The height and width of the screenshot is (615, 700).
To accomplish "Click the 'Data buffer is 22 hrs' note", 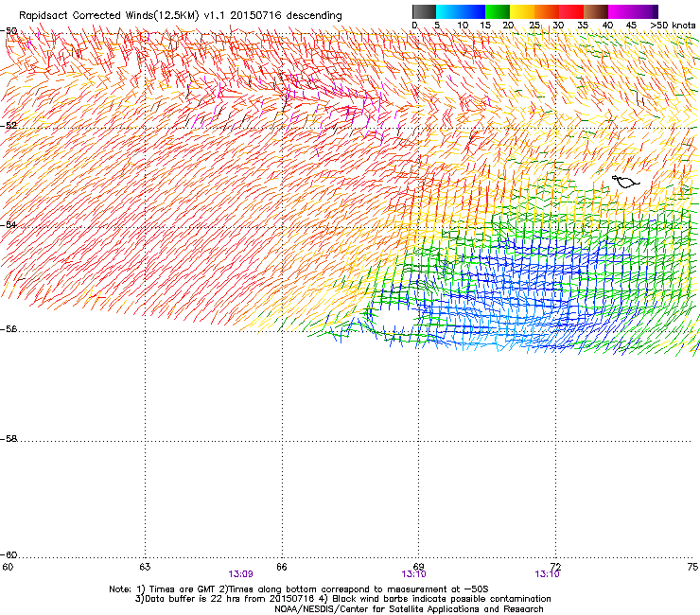I will click(x=342, y=599).
